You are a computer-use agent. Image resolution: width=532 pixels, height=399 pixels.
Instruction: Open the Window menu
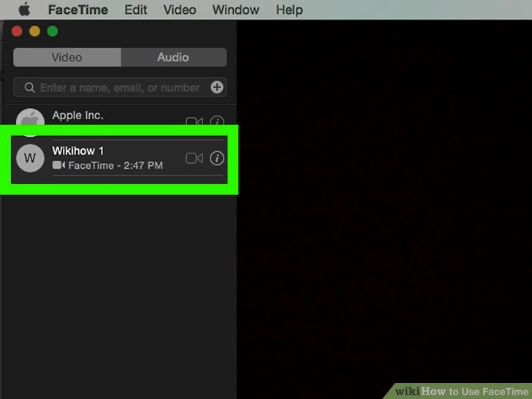(x=236, y=9)
